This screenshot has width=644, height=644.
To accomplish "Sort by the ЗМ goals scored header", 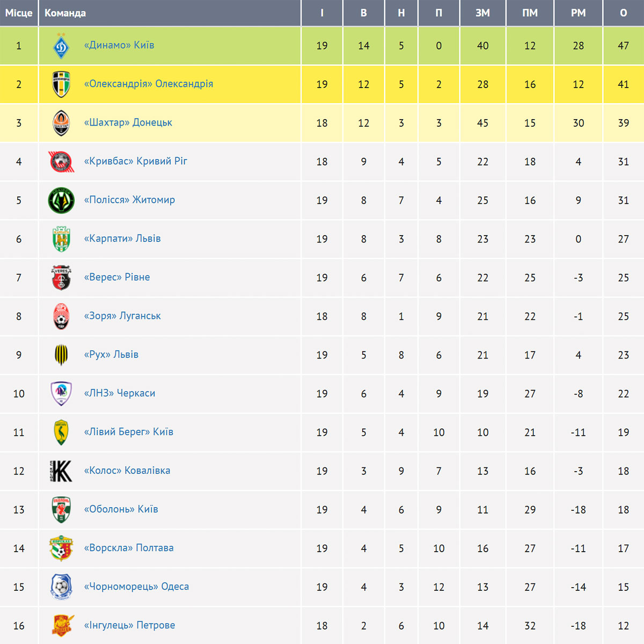I will [x=483, y=13].
